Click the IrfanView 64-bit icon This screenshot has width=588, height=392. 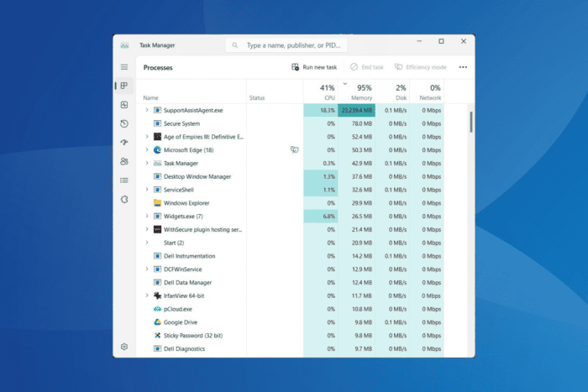[158, 295]
